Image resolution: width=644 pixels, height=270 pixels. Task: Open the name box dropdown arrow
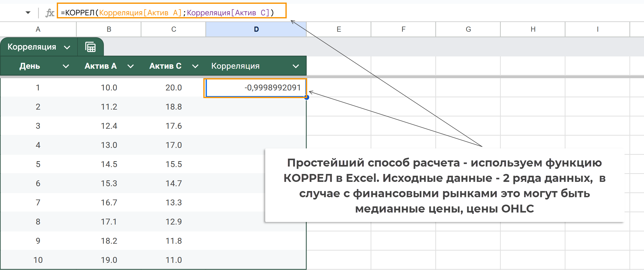28,13
